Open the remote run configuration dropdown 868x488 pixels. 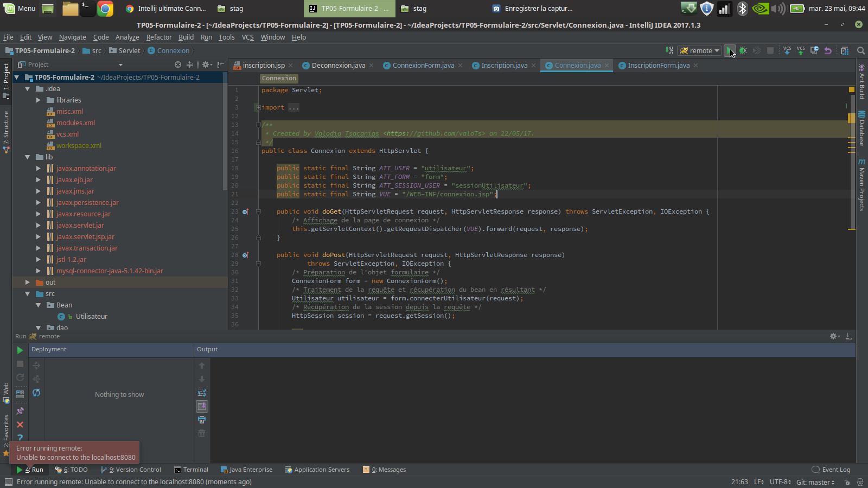pos(700,50)
